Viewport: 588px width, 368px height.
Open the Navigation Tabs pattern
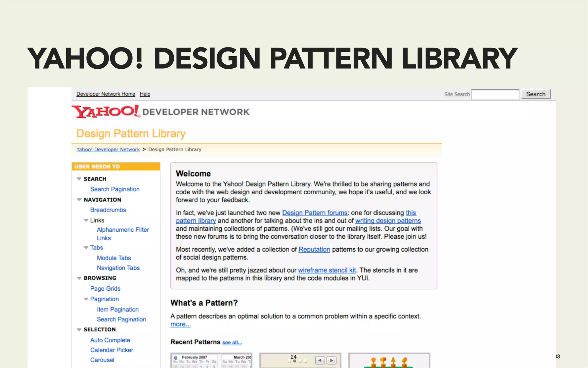coord(118,268)
